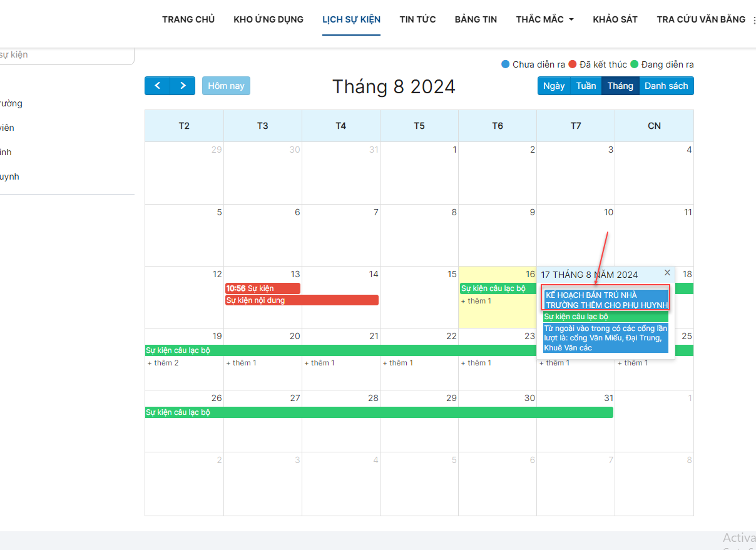Click blue 'Chưa diễn ra' legend dot
The image size is (756, 550).
click(505, 64)
